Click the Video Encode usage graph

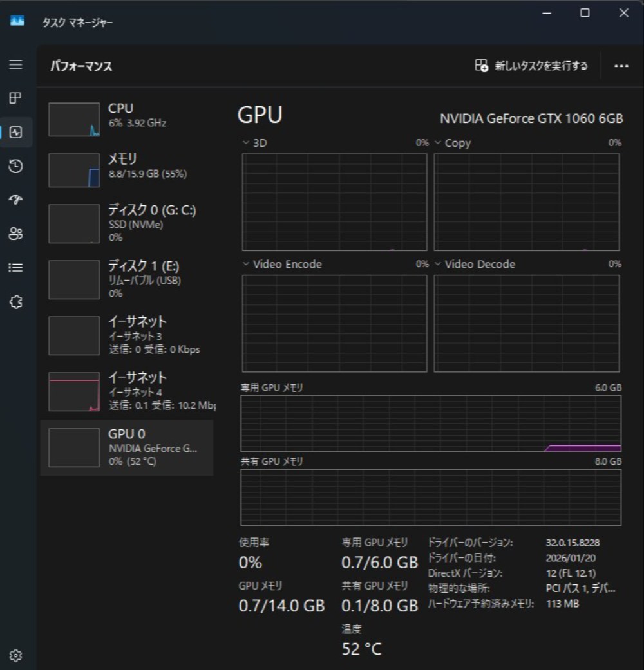pyautogui.click(x=334, y=324)
